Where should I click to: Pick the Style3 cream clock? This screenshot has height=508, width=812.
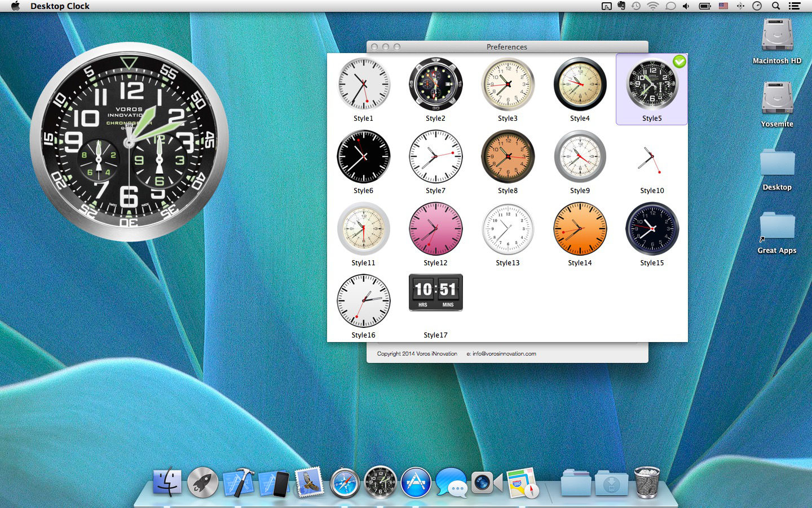pyautogui.click(x=507, y=84)
